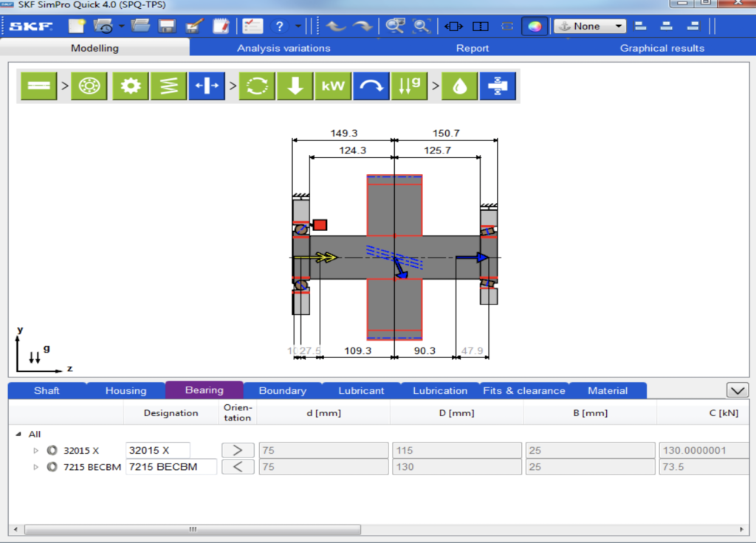Select the gravity load icon
756x543 pixels.
tap(408, 86)
